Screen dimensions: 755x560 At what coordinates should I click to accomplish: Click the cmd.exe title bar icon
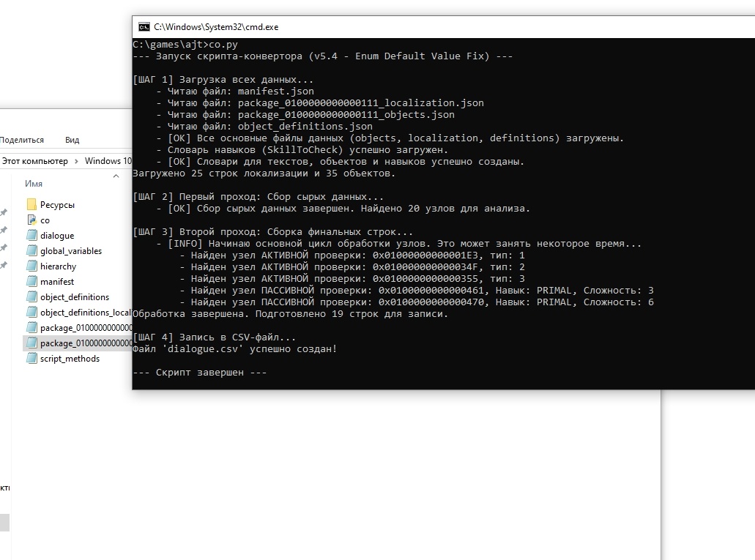[x=144, y=27]
